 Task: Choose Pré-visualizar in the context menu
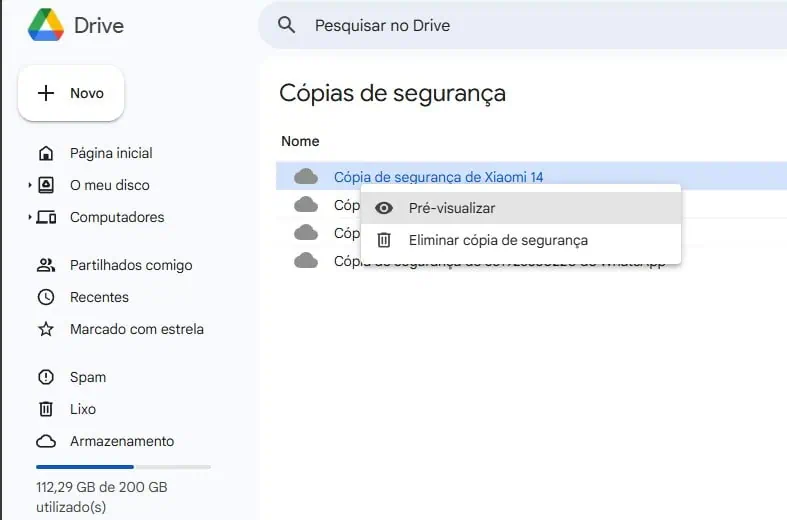click(521, 208)
